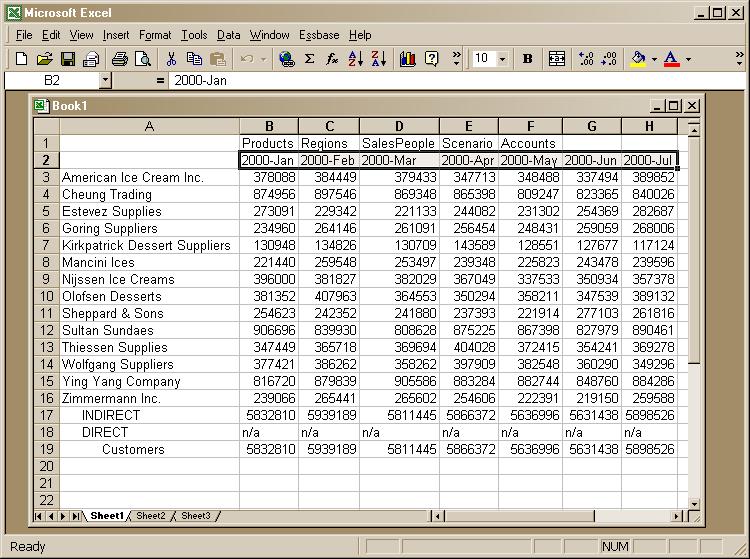Select the Sultan Sundaes cell
This screenshot has width=750, height=559.
(x=149, y=330)
